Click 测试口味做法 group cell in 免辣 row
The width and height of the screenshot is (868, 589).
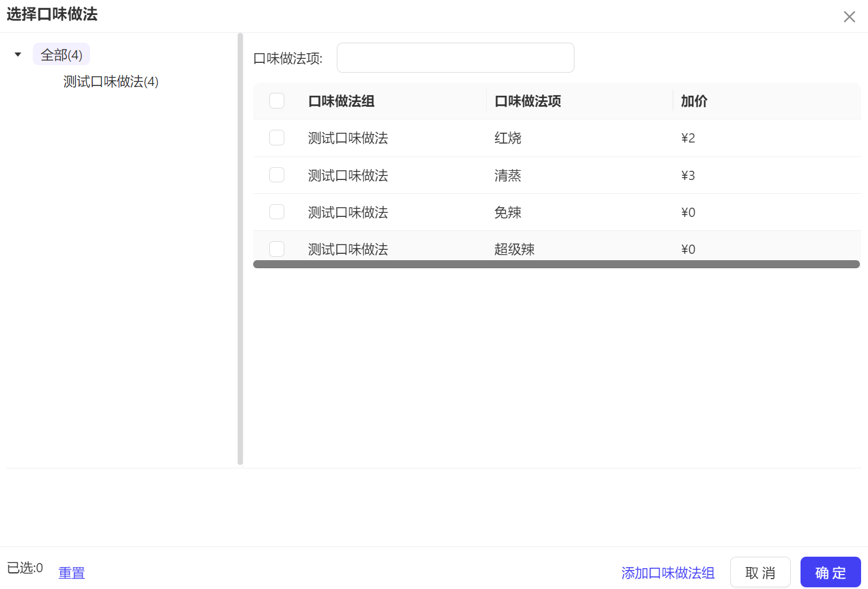click(x=348, y=212)
